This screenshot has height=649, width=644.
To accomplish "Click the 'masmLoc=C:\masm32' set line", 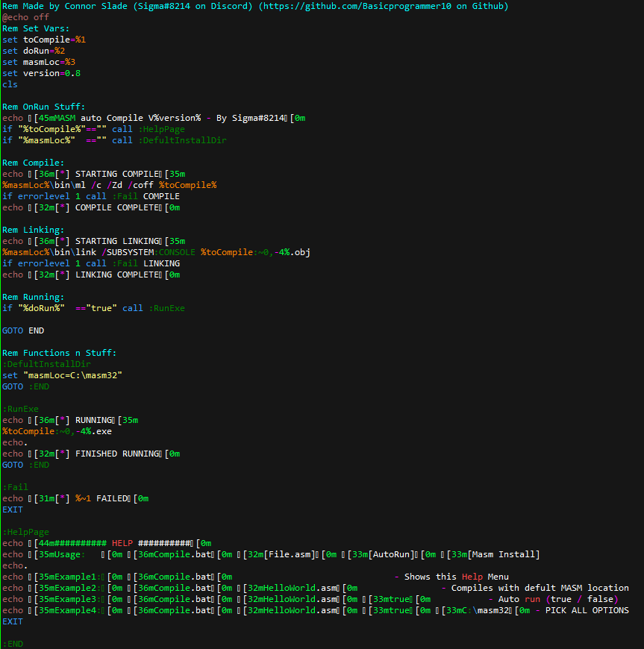I will point(62,375).
